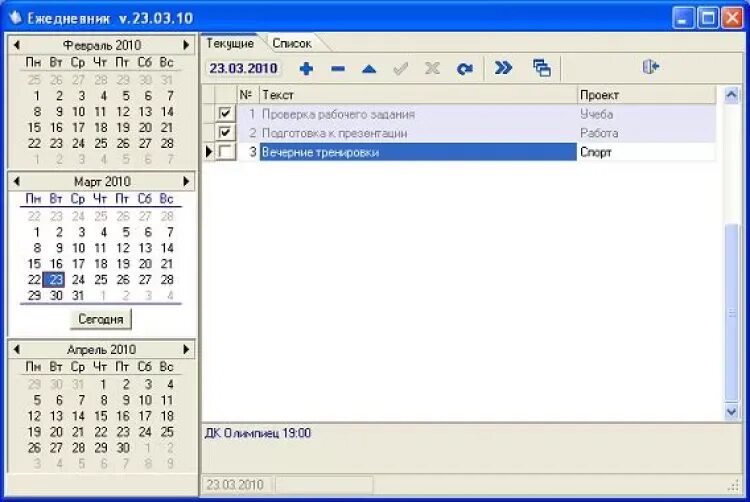Click the right arrow beside Март 2010
The image size is (750, 502).
186,181
